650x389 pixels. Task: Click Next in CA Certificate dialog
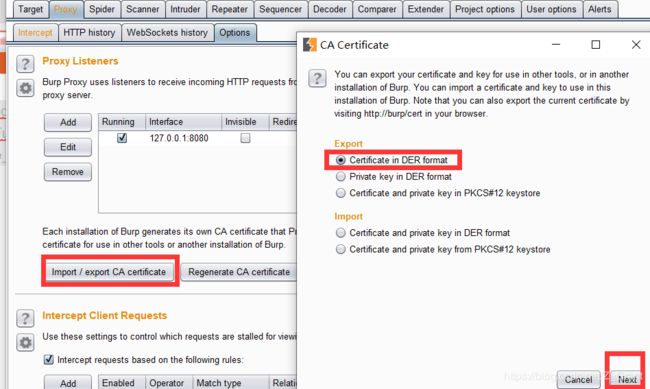click(x=627, y=379)
